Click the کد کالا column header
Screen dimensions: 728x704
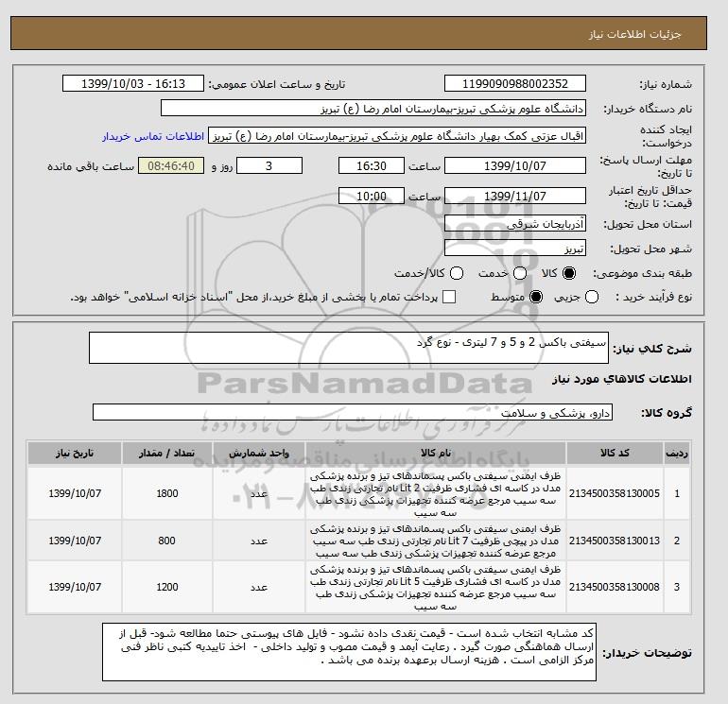[615, 453]
